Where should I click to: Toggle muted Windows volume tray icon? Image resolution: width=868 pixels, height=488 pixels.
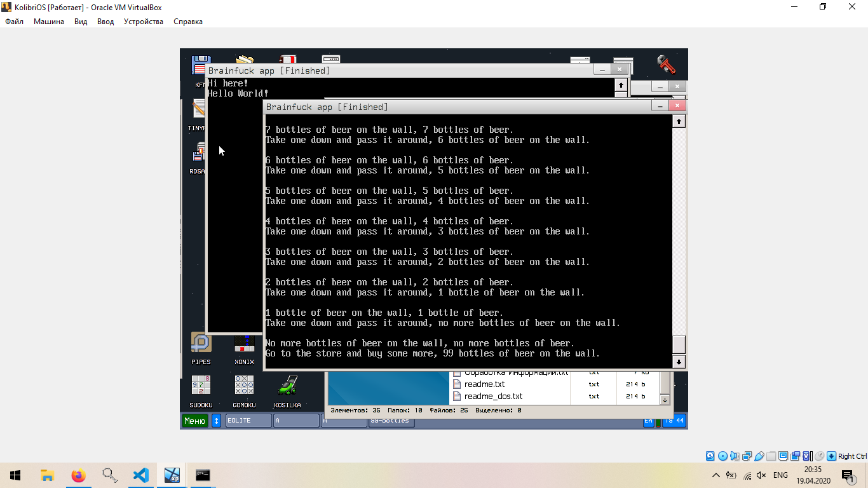pos(761,475)
